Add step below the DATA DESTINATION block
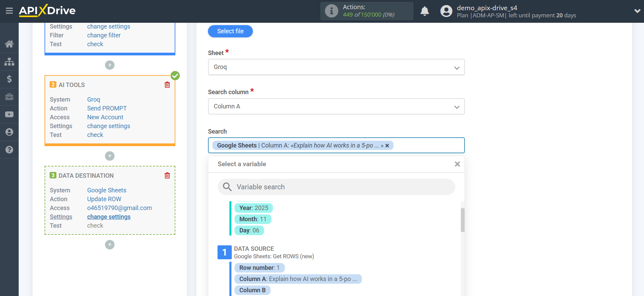The height and width of the screenshot is (296, 644). (x=110, y=245)
